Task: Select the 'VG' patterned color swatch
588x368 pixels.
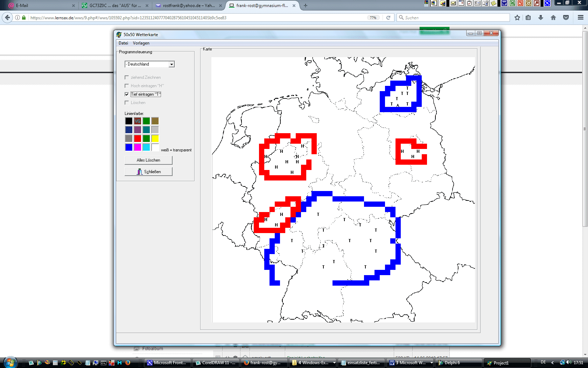Action: click(x=138, y=121)
